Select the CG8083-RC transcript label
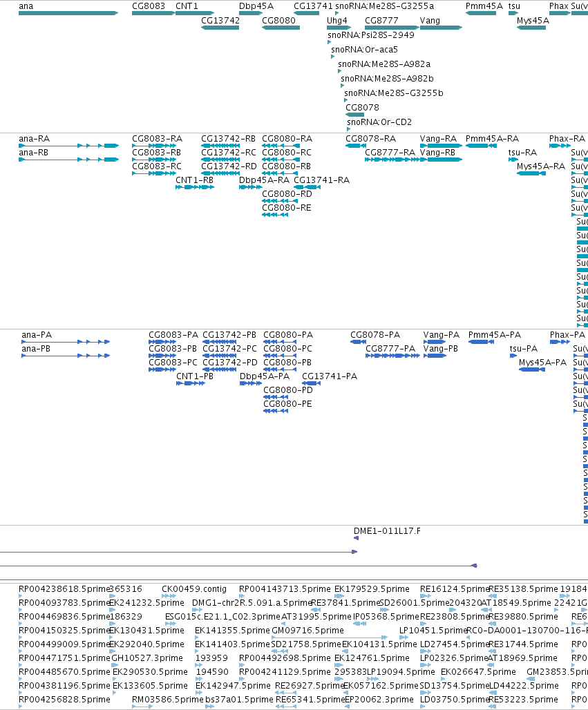This screenshot has height=710, width=588. click(x=157, y=166)
